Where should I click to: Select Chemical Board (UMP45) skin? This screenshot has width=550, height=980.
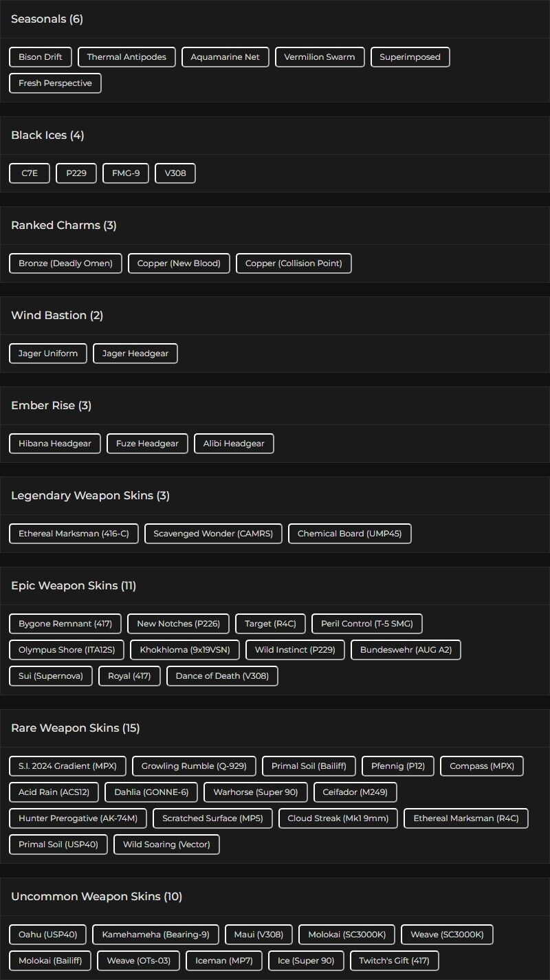click(350, 534)
